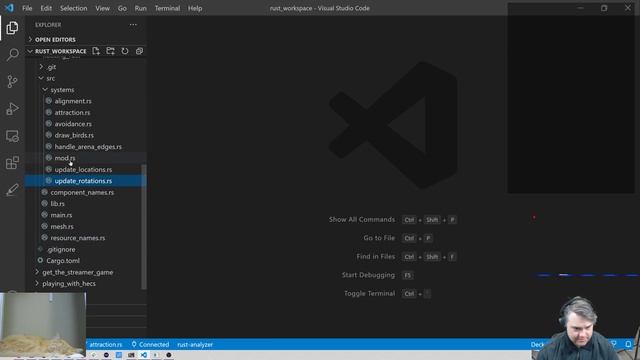Open the Remote Explorer view

click(x=12, y=136)
